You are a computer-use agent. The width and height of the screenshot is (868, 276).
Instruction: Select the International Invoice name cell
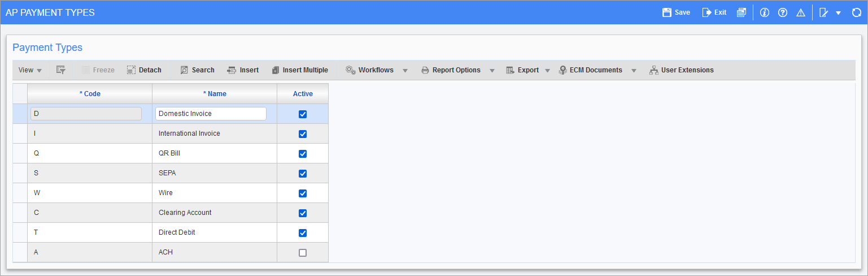pyautogui.click(x=215, y=133)
